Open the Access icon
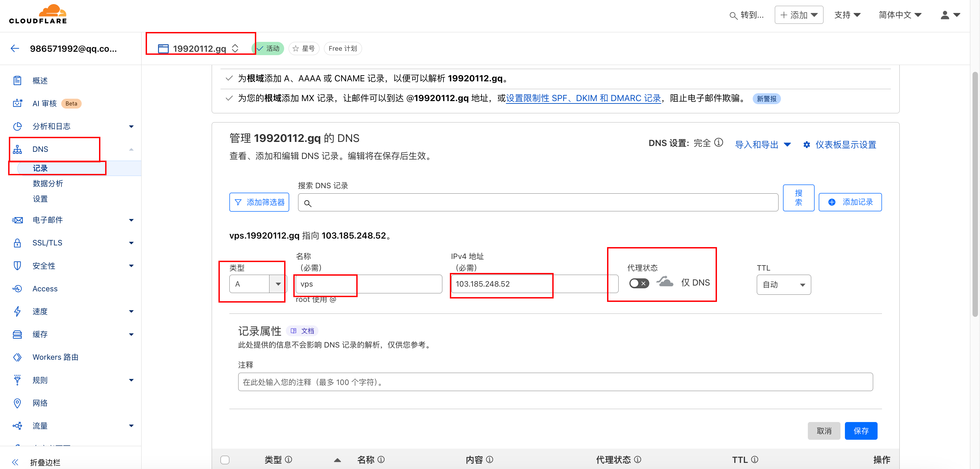 (17, 289)
